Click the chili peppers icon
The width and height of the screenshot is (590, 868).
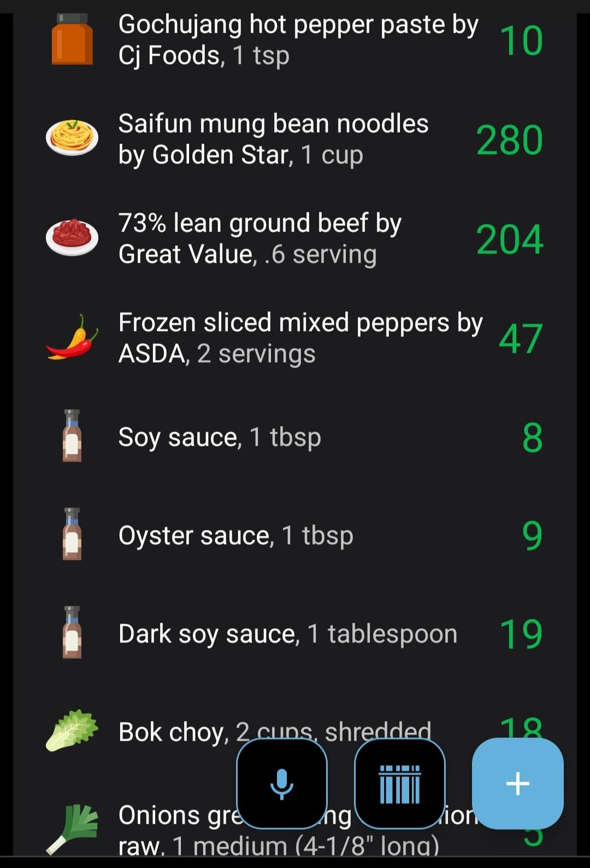coord(72,337)
